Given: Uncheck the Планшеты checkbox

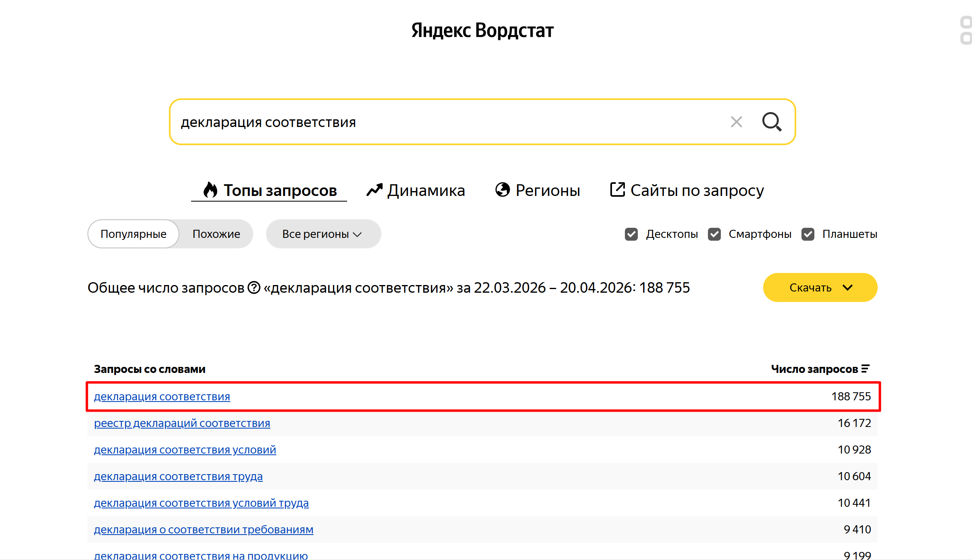Looking at the screenshot, I should [x=808, y=234].
